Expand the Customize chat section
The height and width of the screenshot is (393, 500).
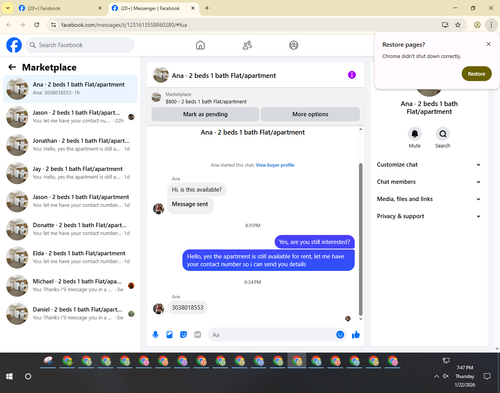click(x=429, y=165)
